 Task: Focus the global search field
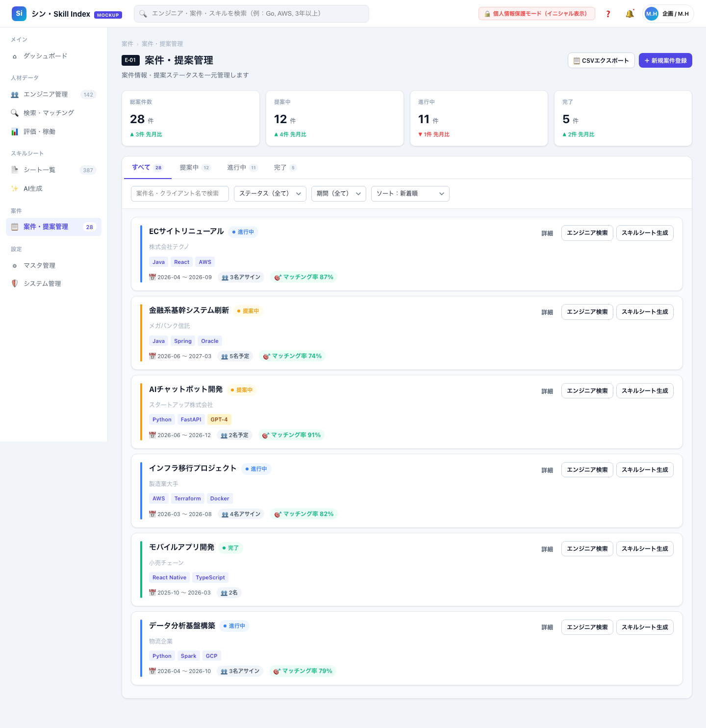(252, 14)
